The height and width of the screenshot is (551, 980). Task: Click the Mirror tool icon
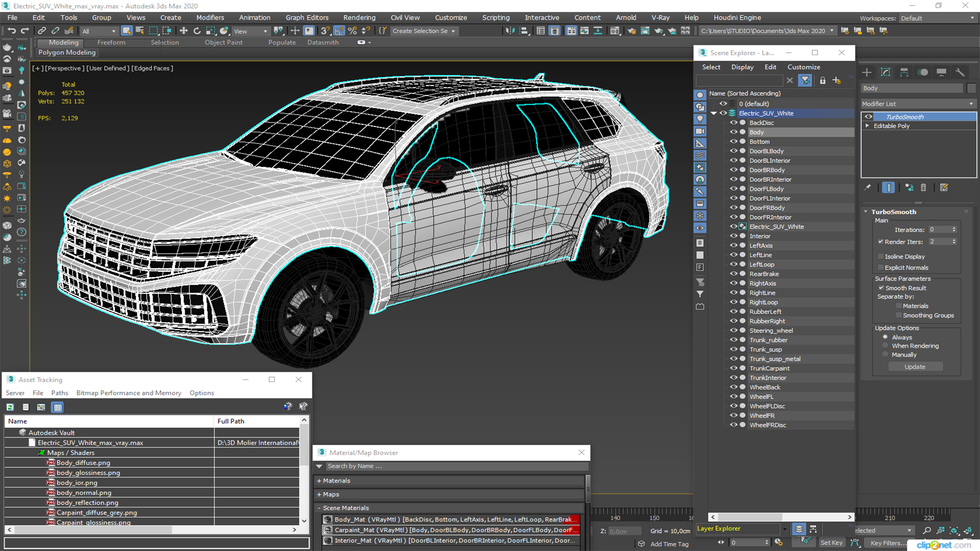[510, 31]
